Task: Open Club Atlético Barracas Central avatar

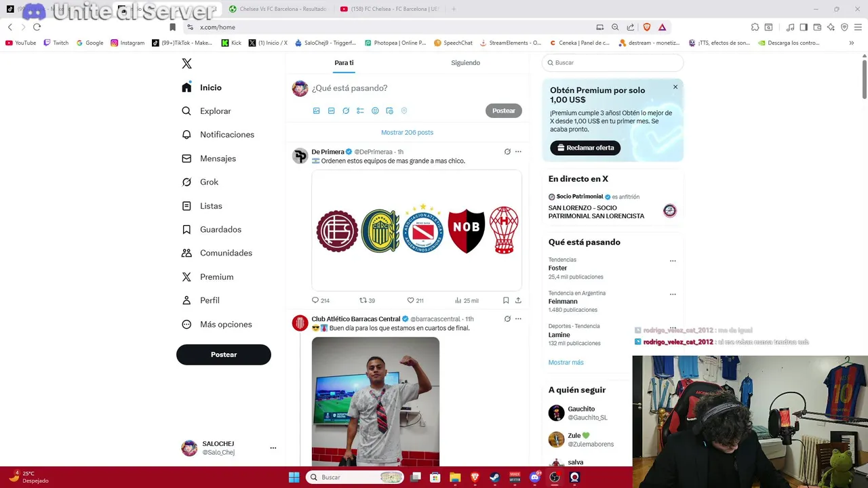Action: tap(300, 323)
